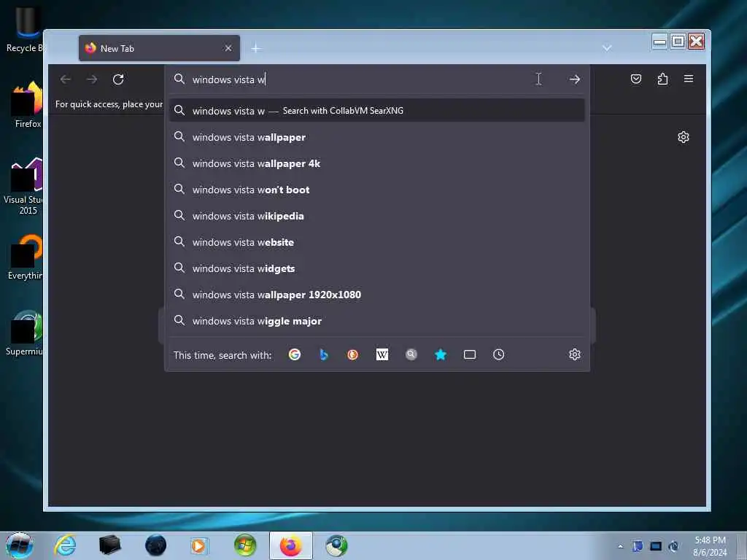The width and height of the screenshot is (747, 560).
Task: Open the Extensions puzzle icon
Action: point(662,79)
